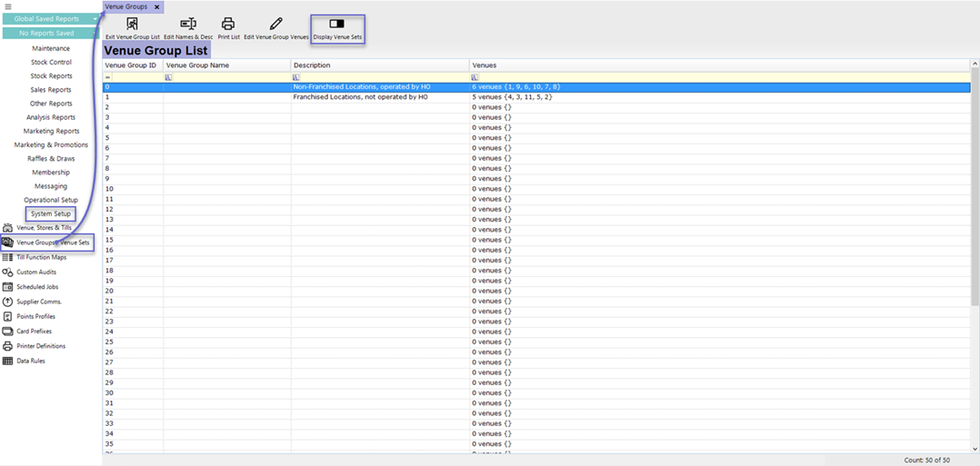Expand the Global Saved Reports dropdown

(95, 19)
